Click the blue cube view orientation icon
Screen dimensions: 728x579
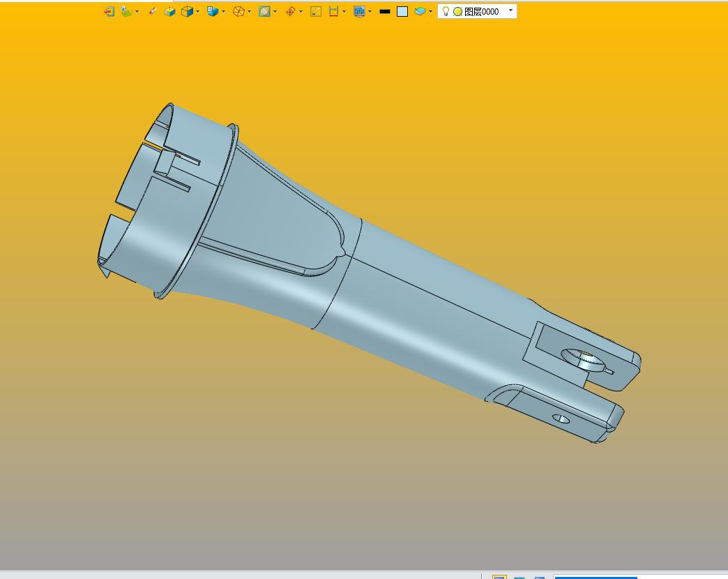tap(187, 12)
